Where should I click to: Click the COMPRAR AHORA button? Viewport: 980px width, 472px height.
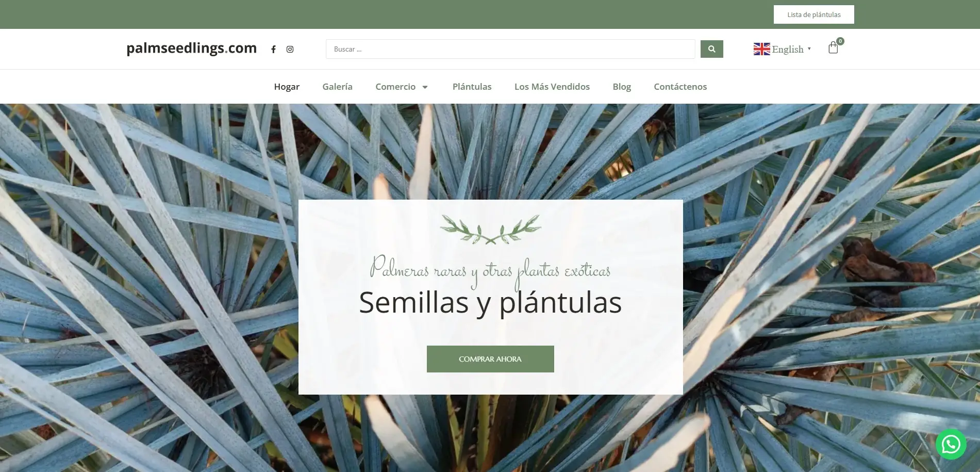coord(490,359)
